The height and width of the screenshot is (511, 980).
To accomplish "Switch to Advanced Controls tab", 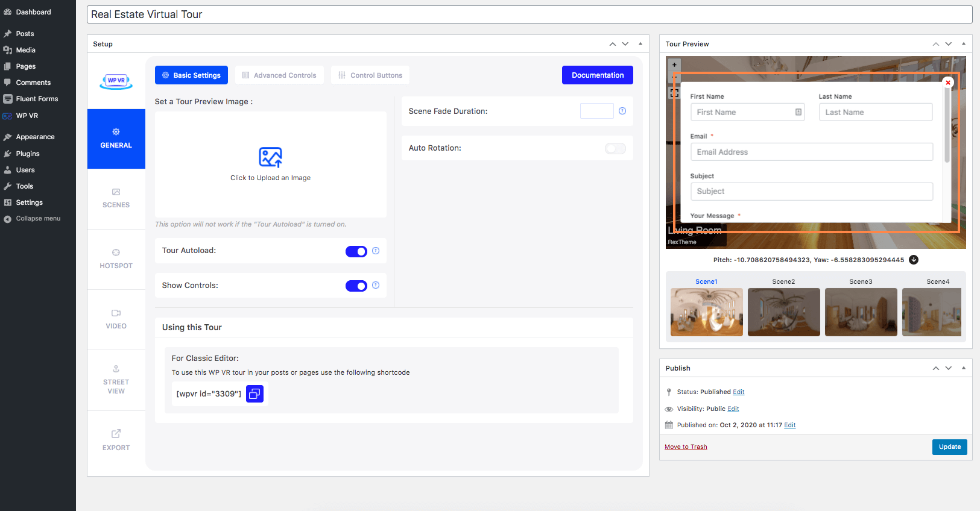I will [279, 75].
